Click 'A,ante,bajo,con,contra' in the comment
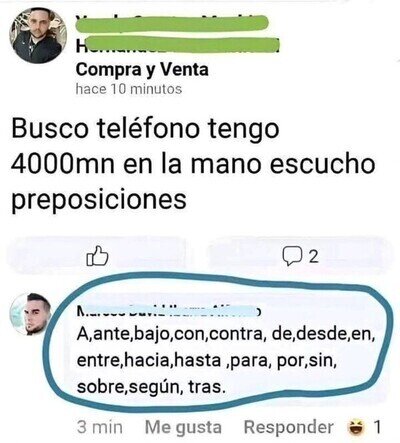The image size is (400, 443). [x=169, y=334]
